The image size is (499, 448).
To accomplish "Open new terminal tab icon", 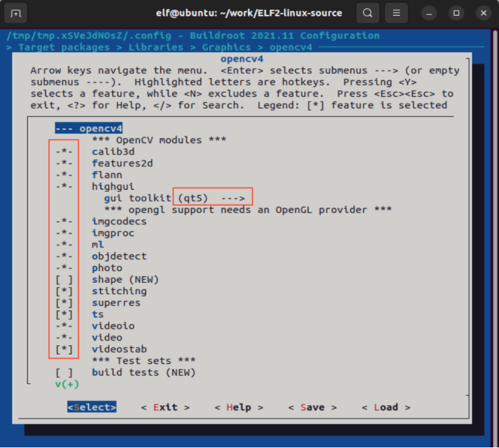I will click(15, 13).
